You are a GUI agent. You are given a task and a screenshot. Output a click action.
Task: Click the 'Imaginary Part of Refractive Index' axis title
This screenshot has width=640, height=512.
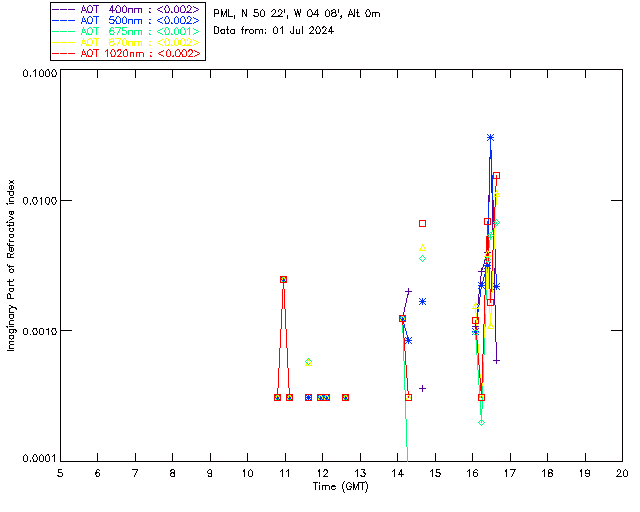click(11, 265)
